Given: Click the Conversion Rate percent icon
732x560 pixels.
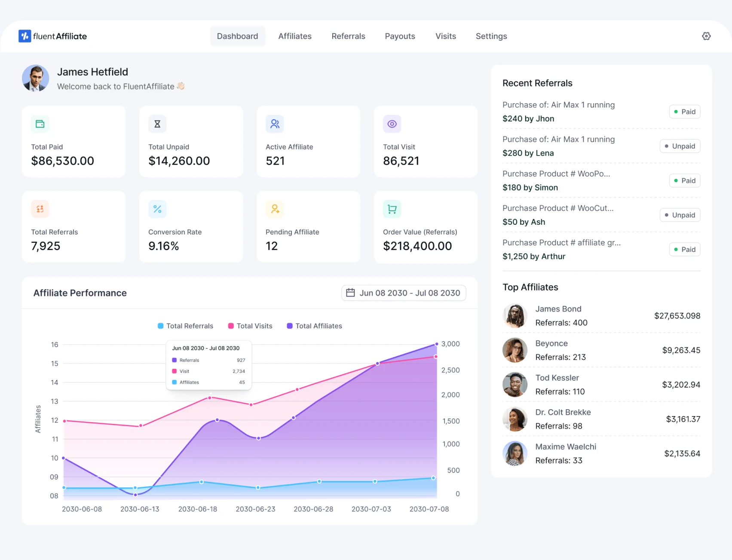Looking at the screenshot, I should click(157, 209).
